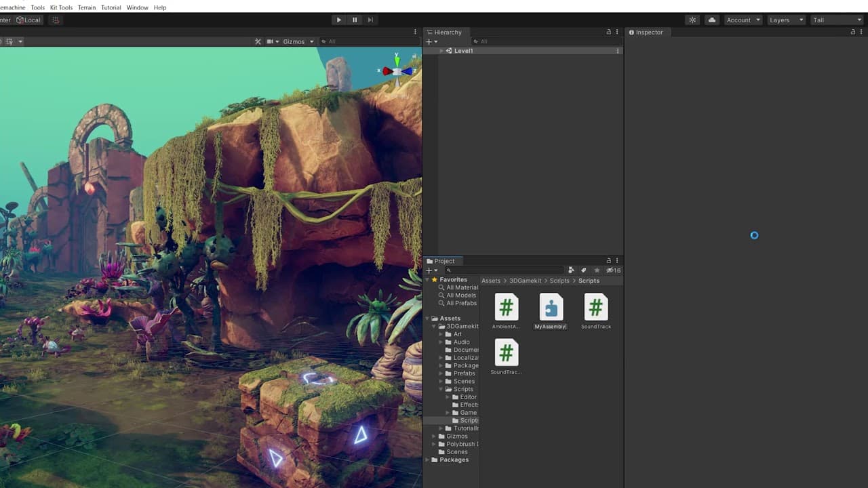
Task: Open the Hierarchy panel three-dot menu
Action: pos(617,32)
